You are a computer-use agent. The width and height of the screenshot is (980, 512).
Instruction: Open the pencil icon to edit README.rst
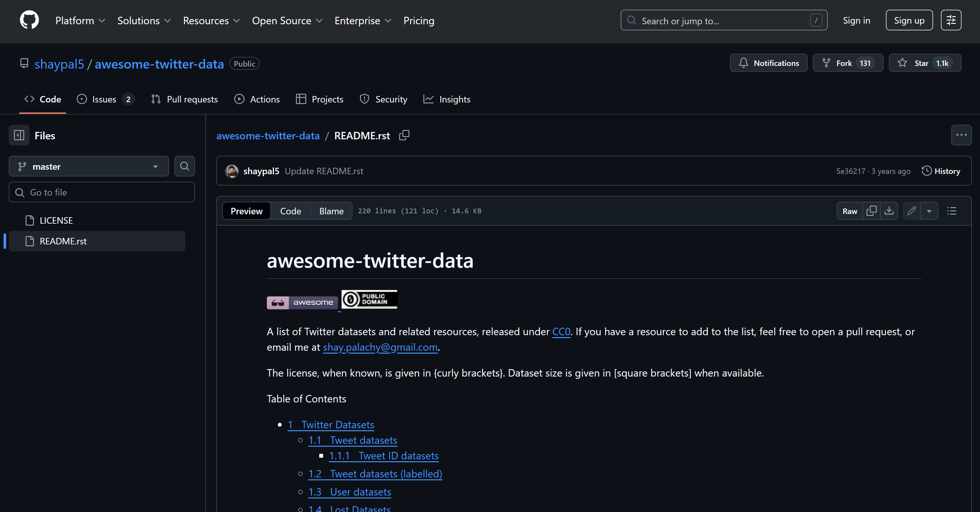pyautogui.click(x=912, y=211)
